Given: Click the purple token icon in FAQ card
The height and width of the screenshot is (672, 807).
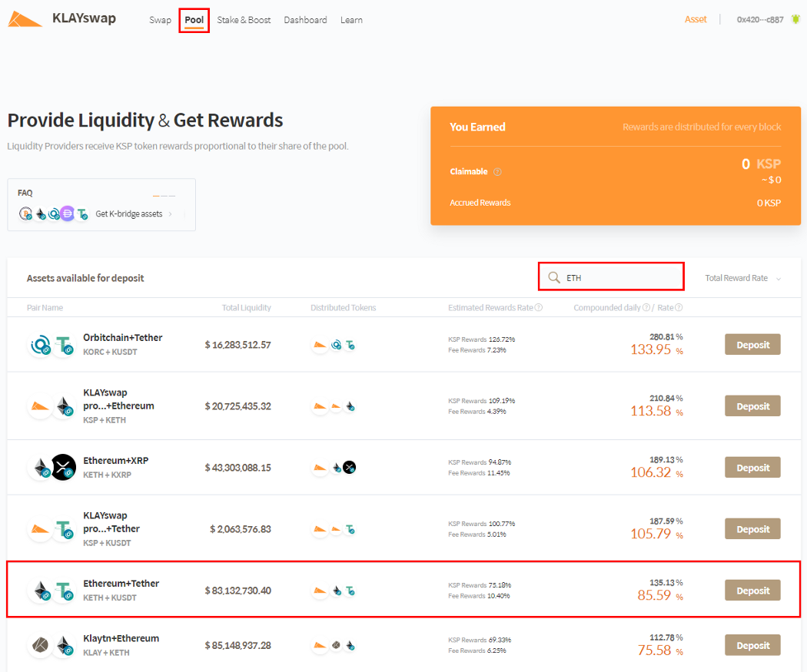Looking at the screenshot, I should [68, 214].
